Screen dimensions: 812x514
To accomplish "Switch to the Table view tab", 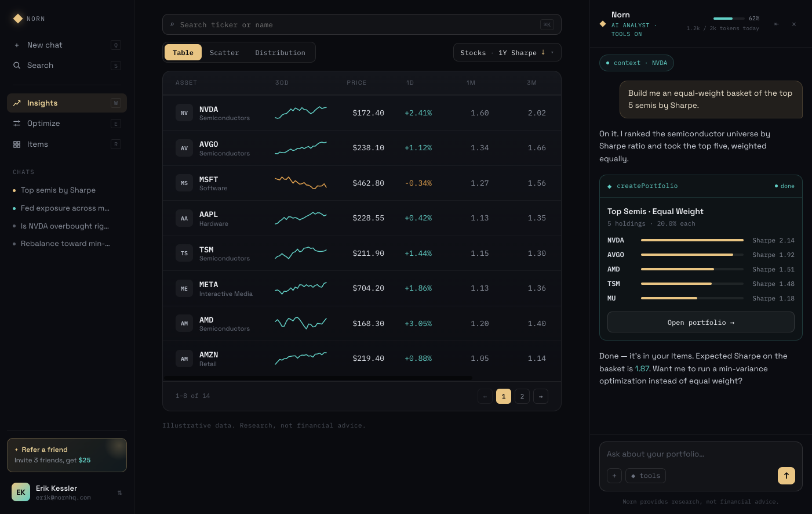I will pyautogui.click(x=183, y=52).
